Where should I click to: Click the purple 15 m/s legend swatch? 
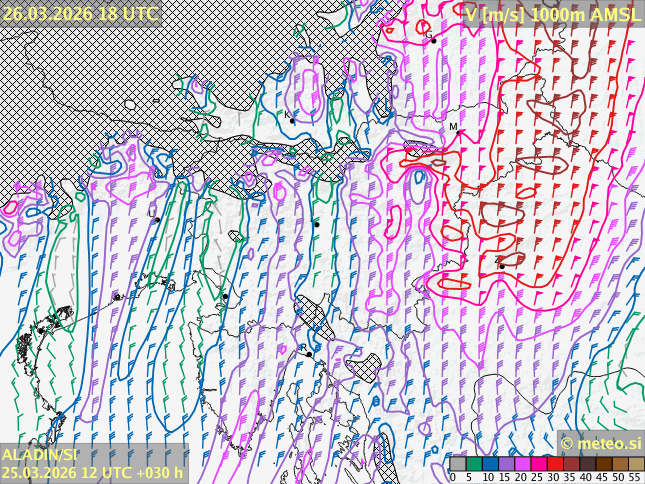click(506, 463)
